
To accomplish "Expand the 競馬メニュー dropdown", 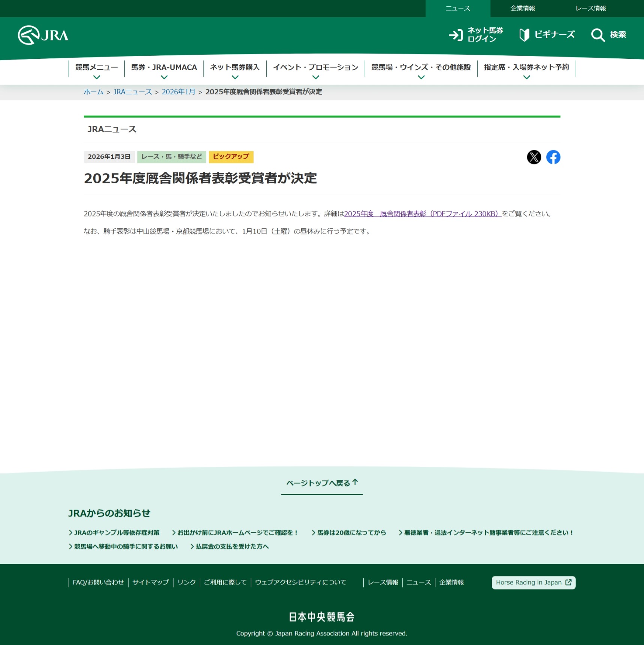I will 96,71.
